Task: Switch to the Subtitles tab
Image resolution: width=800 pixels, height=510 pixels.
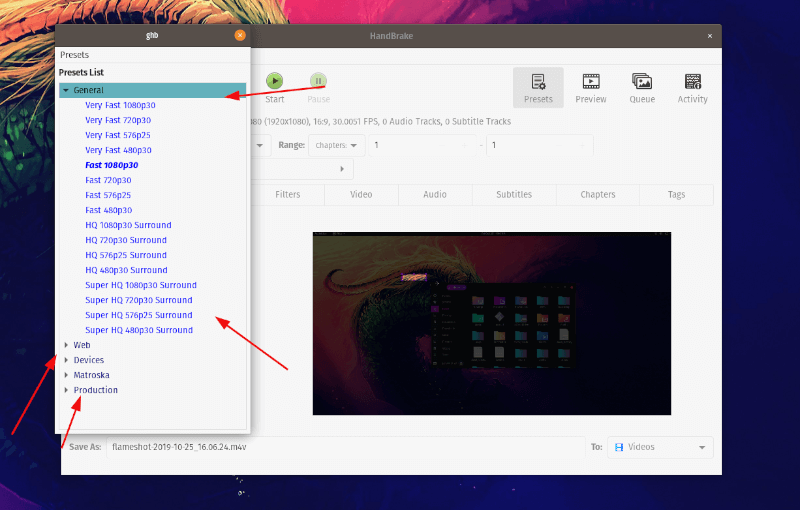Action: pyautogui.click(x=513, y=195)
